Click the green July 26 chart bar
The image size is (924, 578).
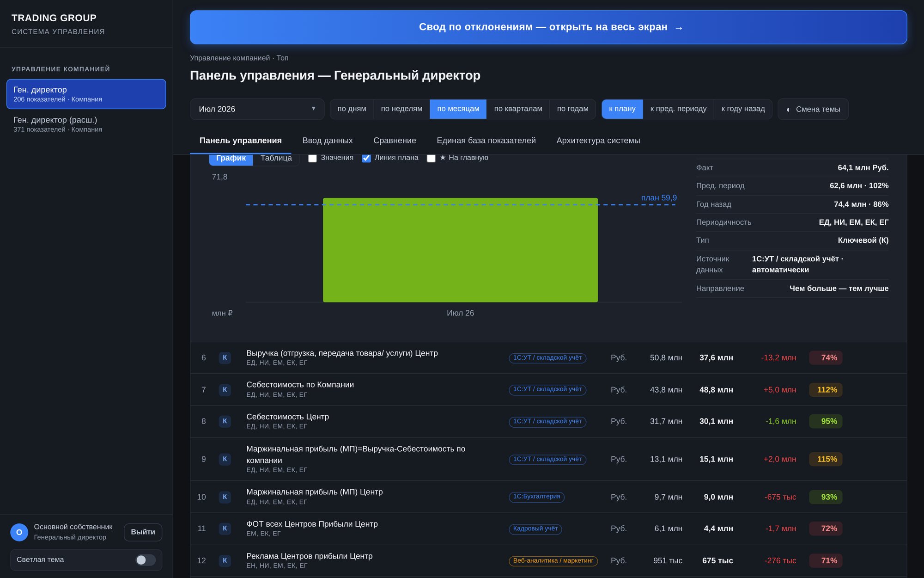(x=460, y=250)
